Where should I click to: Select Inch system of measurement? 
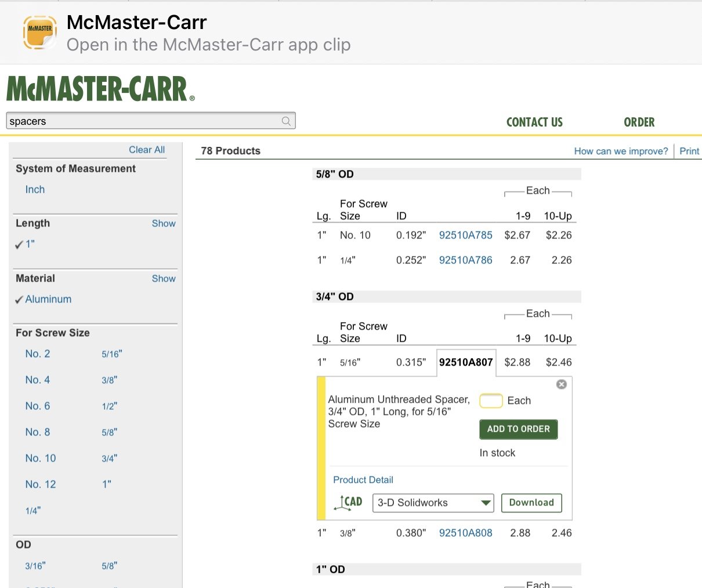coord(35,190)
